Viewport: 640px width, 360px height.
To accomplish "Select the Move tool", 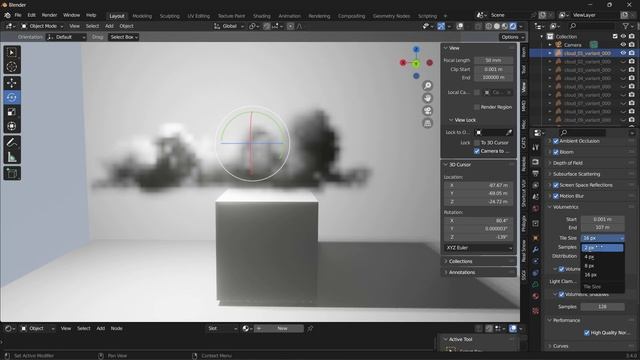I will [12, 83].
